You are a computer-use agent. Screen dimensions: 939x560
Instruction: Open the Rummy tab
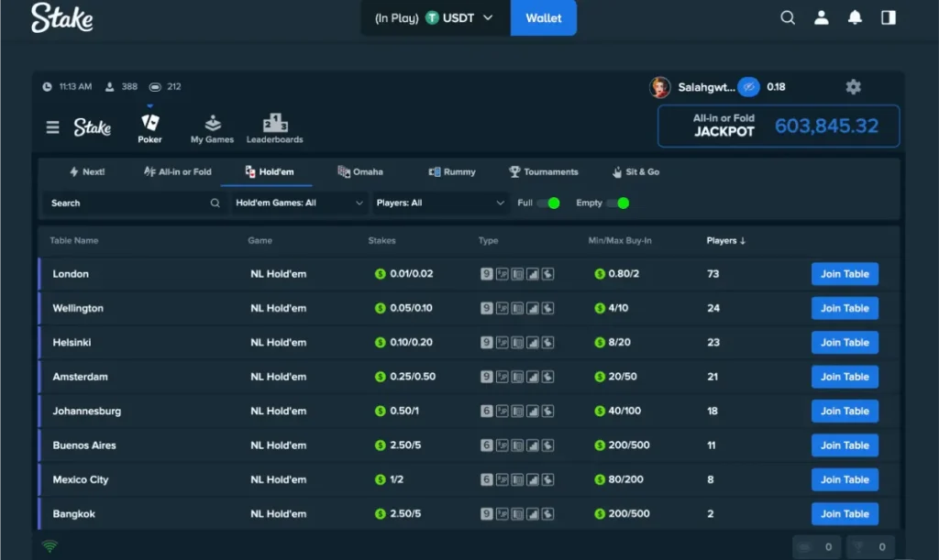(452, 171)
